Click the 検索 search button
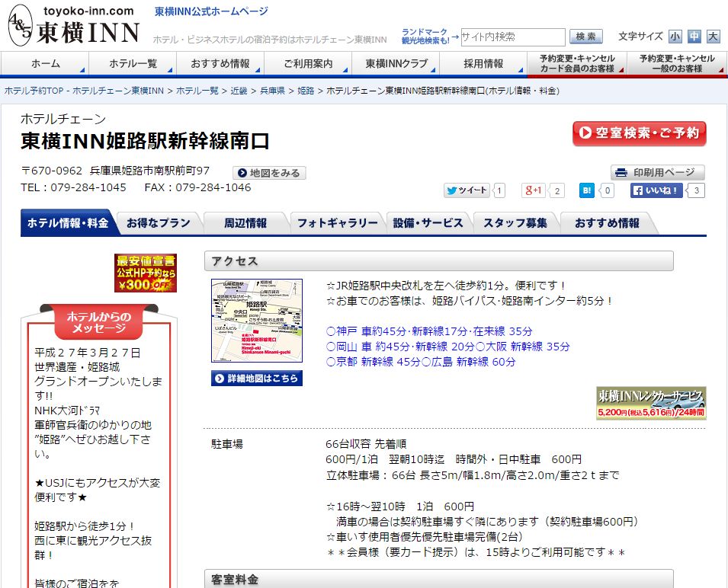This screenshot has width=728, height=588. tap(585, 36)
